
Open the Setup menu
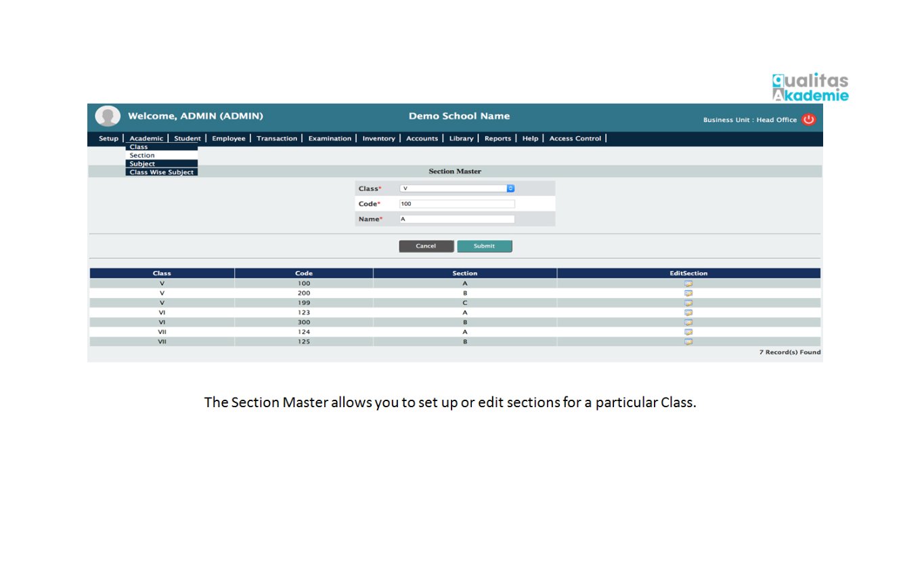pyautogui.click(x=108, y=139)
